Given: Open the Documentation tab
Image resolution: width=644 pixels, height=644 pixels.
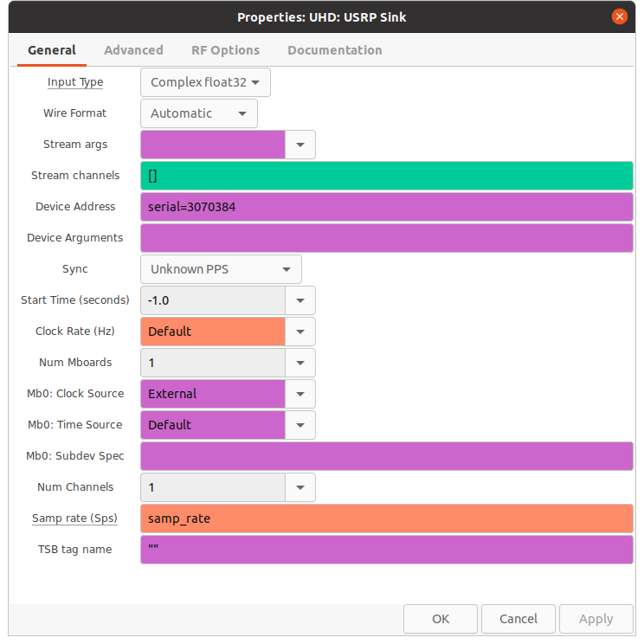Looking at the screenshot, I should [x=334, y=50].
